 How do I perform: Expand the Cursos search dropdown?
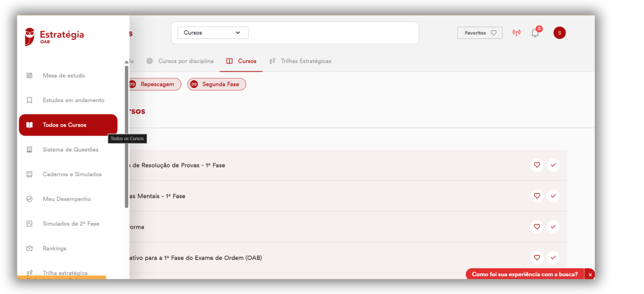click(x=213, y=33)
